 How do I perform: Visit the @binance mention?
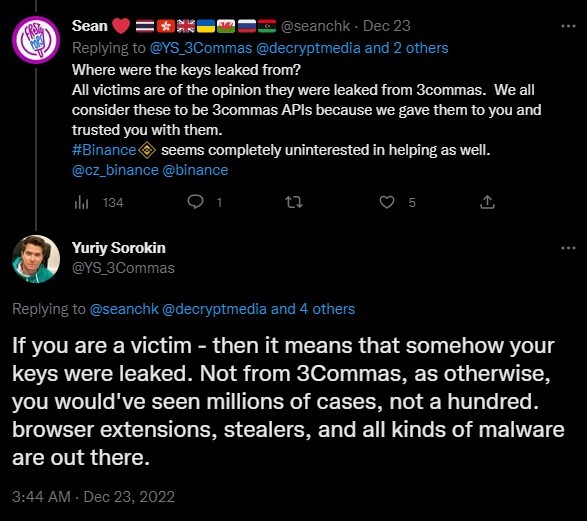(x=195, y=170)
